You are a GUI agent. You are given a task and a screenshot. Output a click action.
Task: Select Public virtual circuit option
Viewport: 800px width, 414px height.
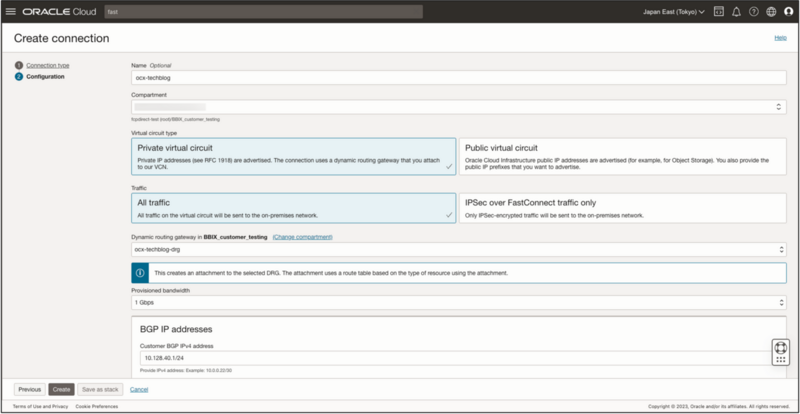click(x=622, y=157)
